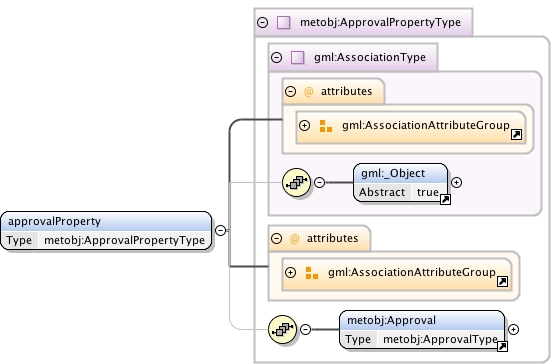This screenshot has width=551, height=364.
Task: Follow the reference arrow on metobj:Approval
Action: (x=503, y=346)
